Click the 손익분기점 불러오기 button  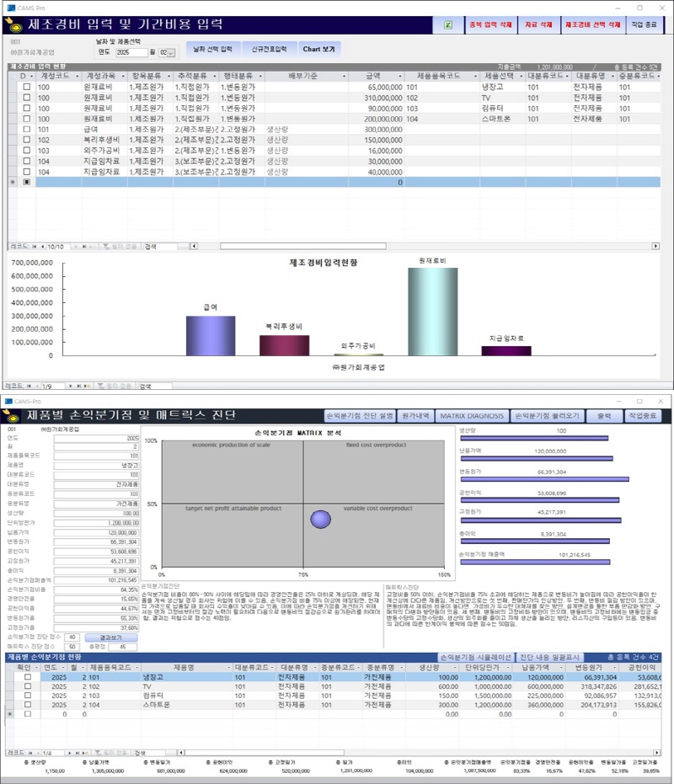(548, 416)
